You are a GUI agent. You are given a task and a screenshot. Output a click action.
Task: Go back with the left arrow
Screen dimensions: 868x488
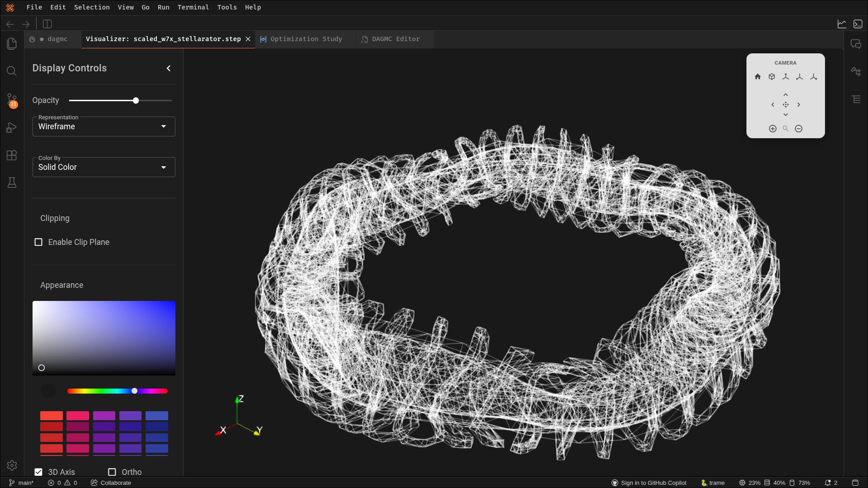click(10, 24)
